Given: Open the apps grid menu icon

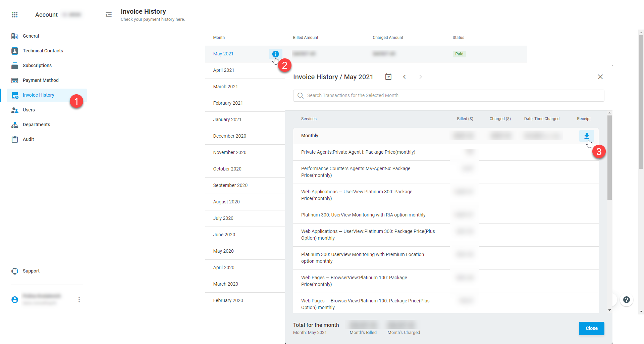Looking at the screenshot, I should 15,15.
